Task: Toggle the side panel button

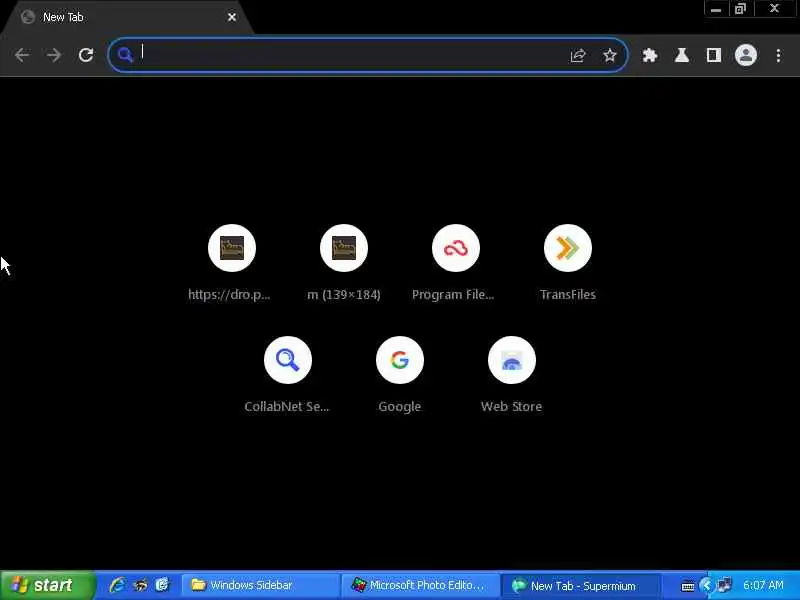Action: pos(714,55)
